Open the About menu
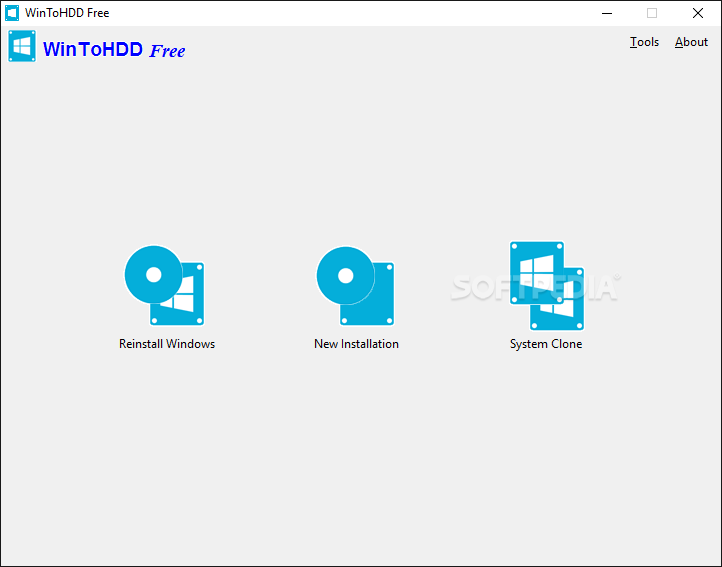Viewport: 722px width, 567px height. (x=691, y=42)
